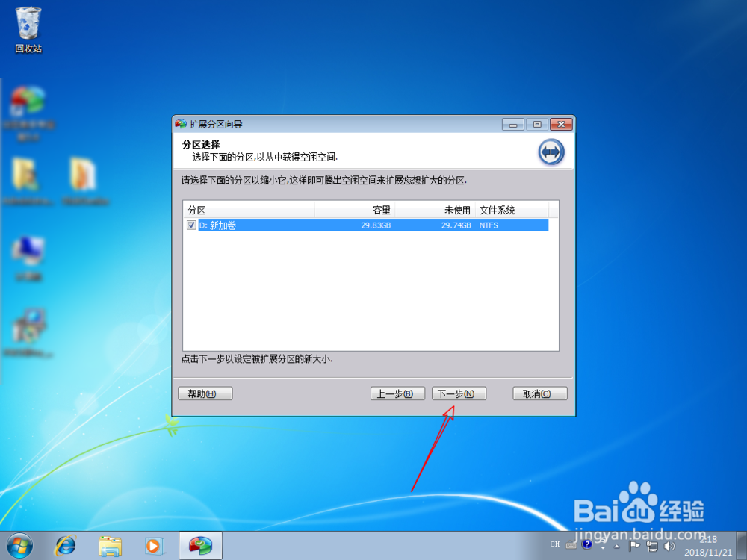Click the CH language indicator in tray
Image resolution: width=747 pixels, height=560 pixels.
click(554, 544)
